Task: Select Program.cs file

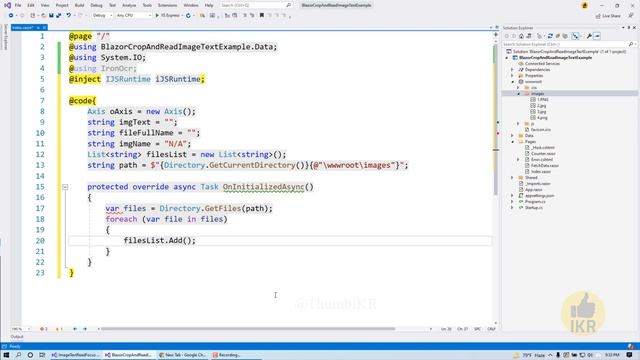Action: (x=535, y=202)
